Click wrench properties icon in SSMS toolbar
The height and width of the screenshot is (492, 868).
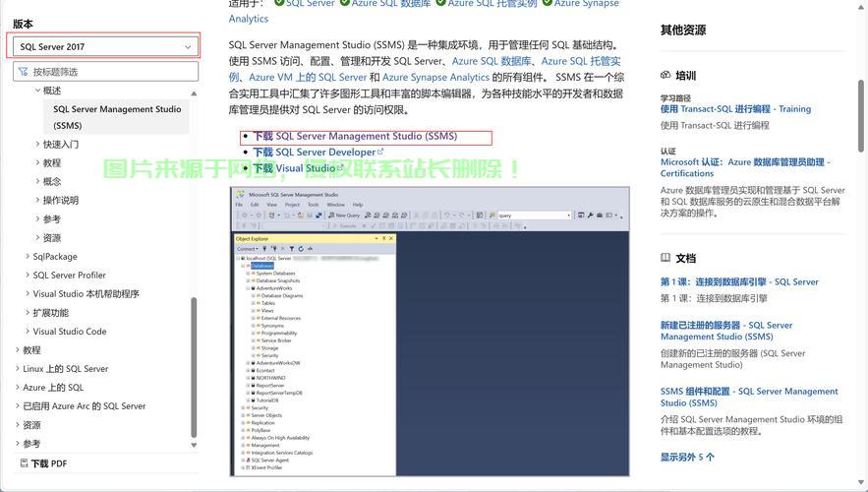[x=590, y=215]
